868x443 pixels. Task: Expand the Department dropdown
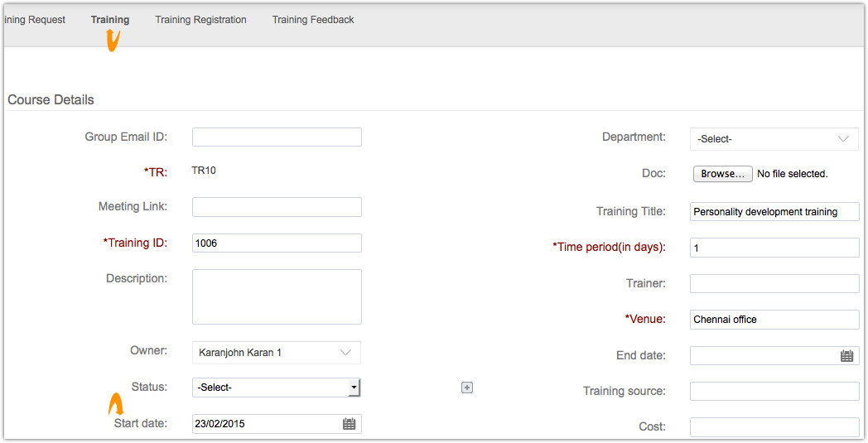tap(774, 139)
